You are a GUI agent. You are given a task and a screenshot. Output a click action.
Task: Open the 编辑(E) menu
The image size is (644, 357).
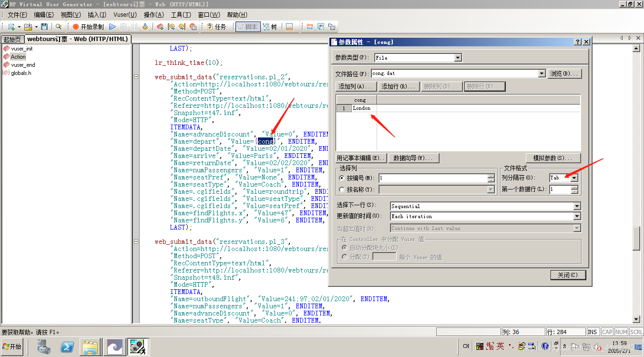coord(44,15)
